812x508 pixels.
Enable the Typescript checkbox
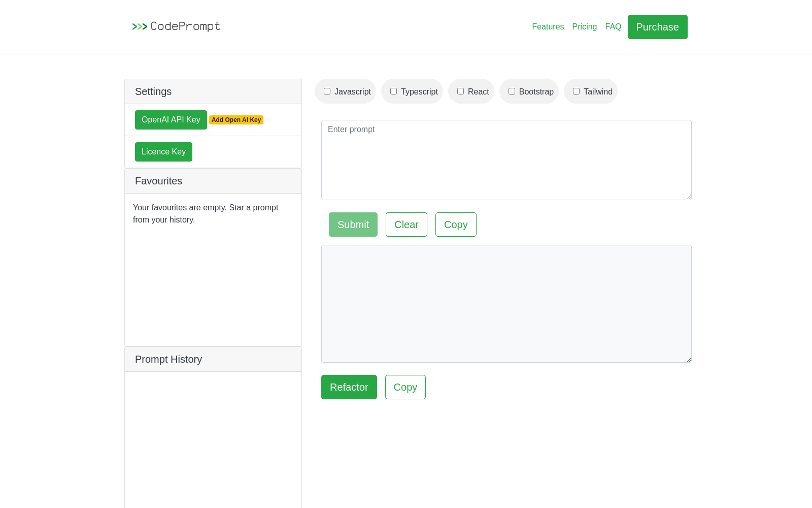point(393,91)
